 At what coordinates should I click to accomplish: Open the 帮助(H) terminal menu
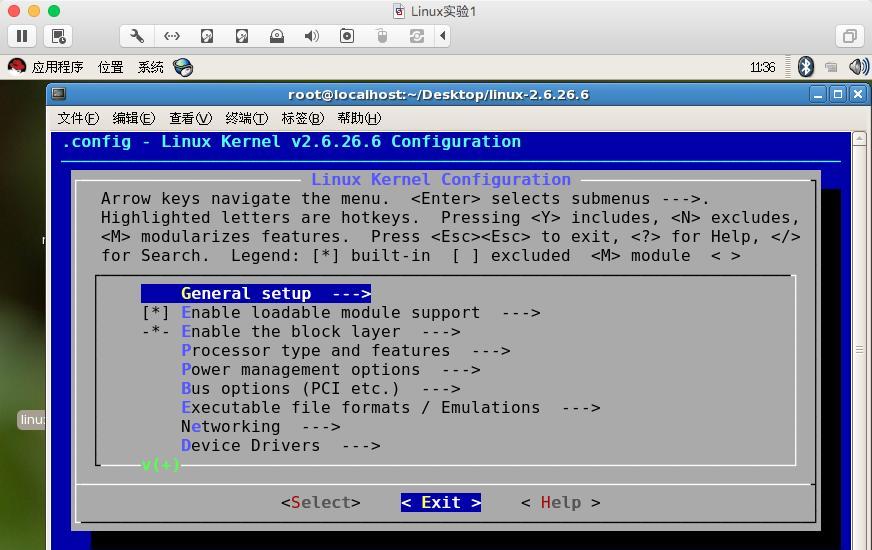(x=359, y=118)
